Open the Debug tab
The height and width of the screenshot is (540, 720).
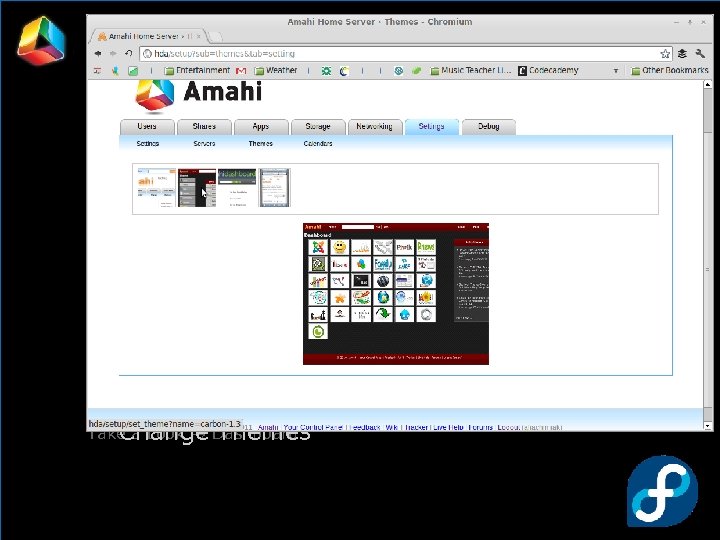point(489,126)
